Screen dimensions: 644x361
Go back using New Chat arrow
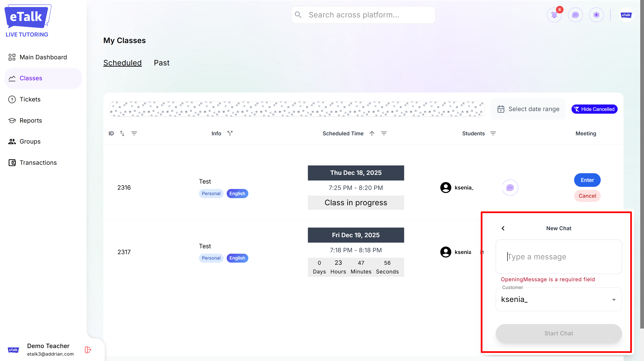click(x=503, y=228)
